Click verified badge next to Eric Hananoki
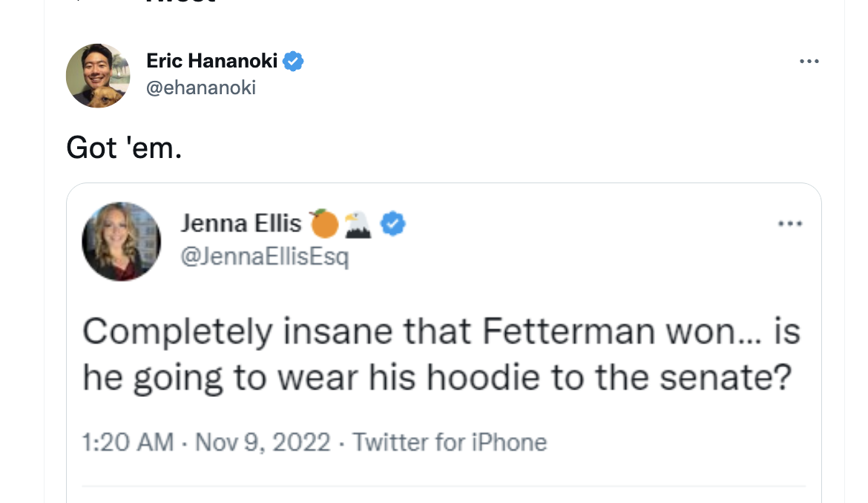868x503 pixels. [294, 62]
